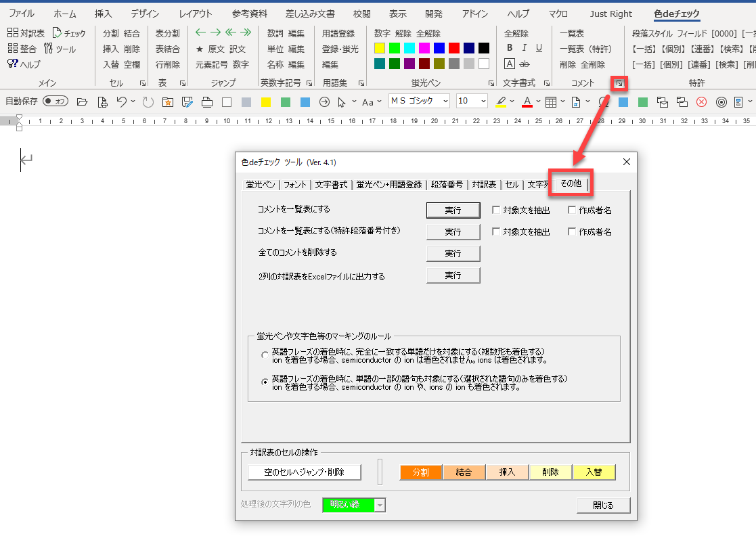The image size is (756, 540).
Task: Click the bold B formatting icon
Action: (510, 48)
